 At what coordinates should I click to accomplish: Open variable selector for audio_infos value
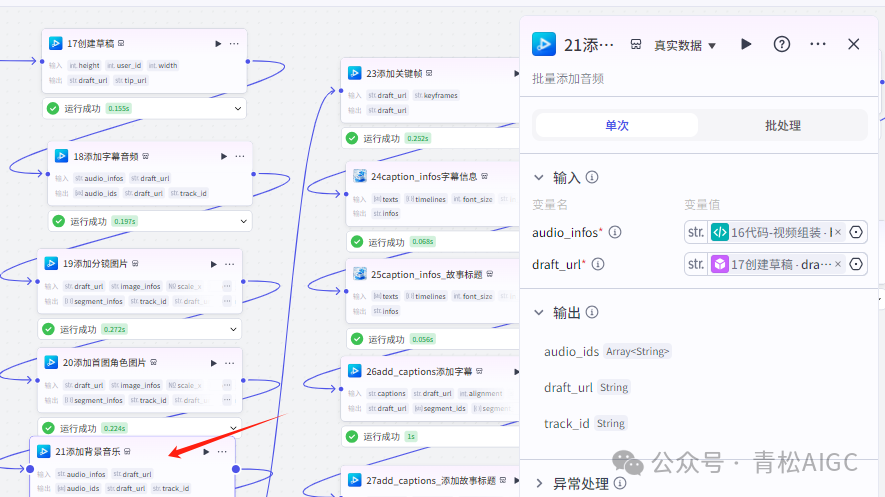tap(856, 232)
